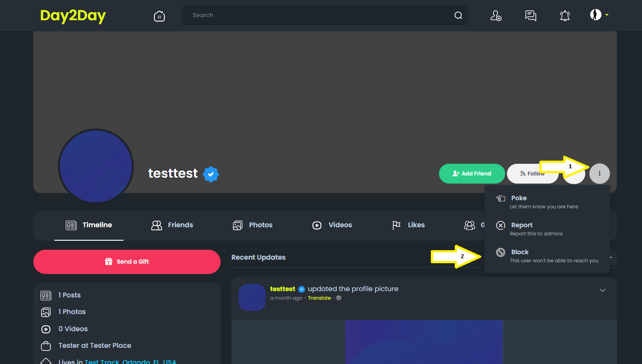Click the three-dot more options button
Screen dimensions: 642x364
click(599, 173)
